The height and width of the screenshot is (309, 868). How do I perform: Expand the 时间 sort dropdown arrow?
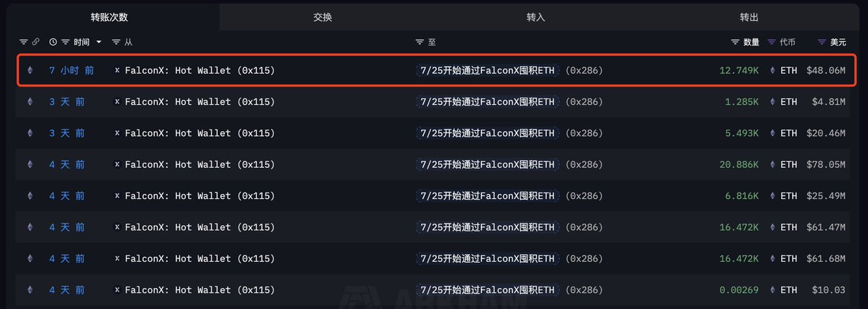[99, 43]
